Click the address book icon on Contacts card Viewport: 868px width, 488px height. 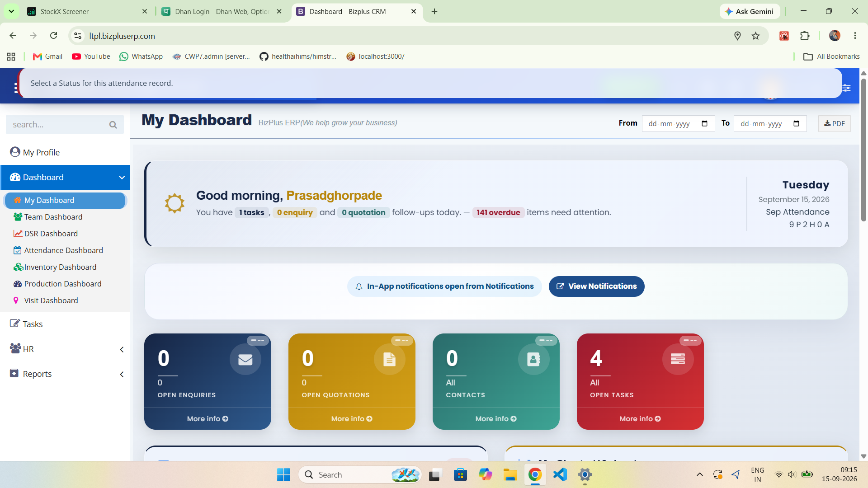[x=534, y=359]
